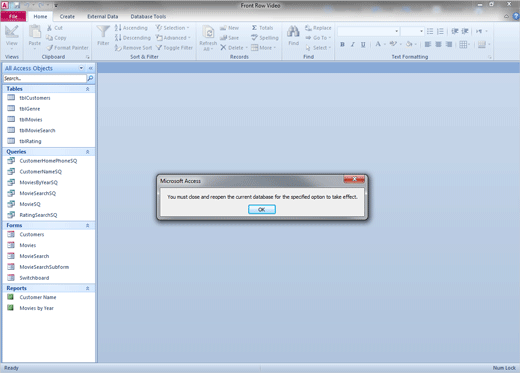
Task: Click Save record in Records group
Action: (229, 38)
